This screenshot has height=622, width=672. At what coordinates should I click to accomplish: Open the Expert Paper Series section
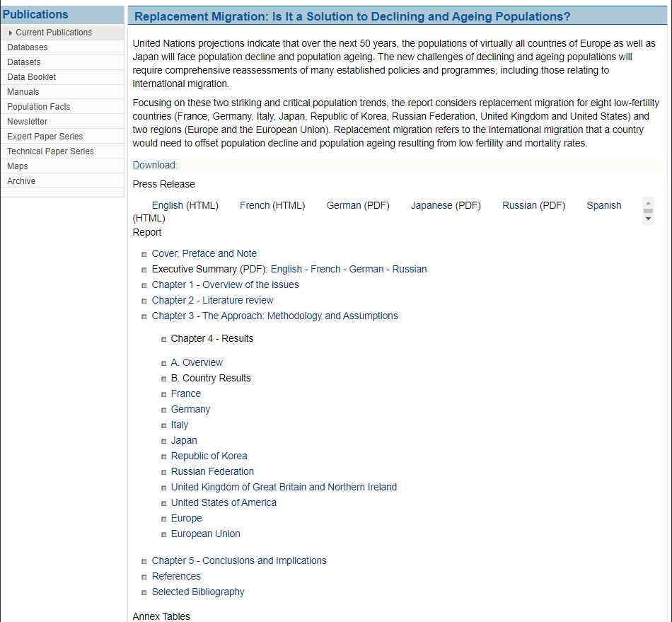click(x=45, y=137)
